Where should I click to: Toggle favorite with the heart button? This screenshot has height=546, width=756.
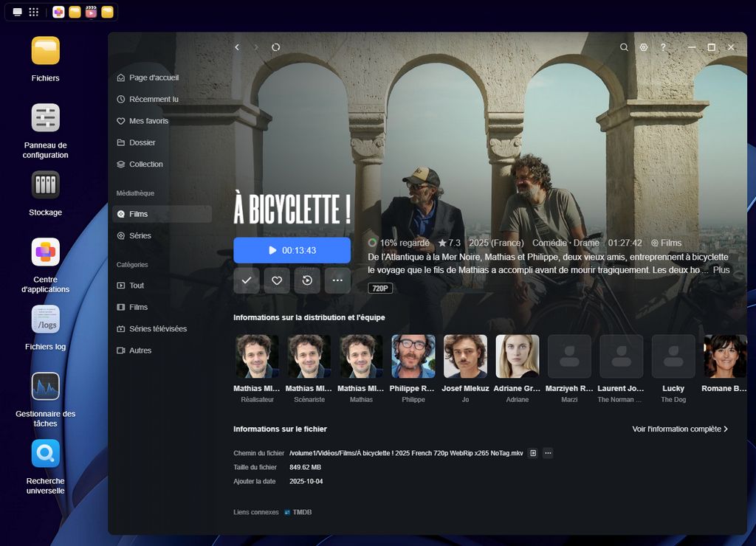tap(277, 280)
